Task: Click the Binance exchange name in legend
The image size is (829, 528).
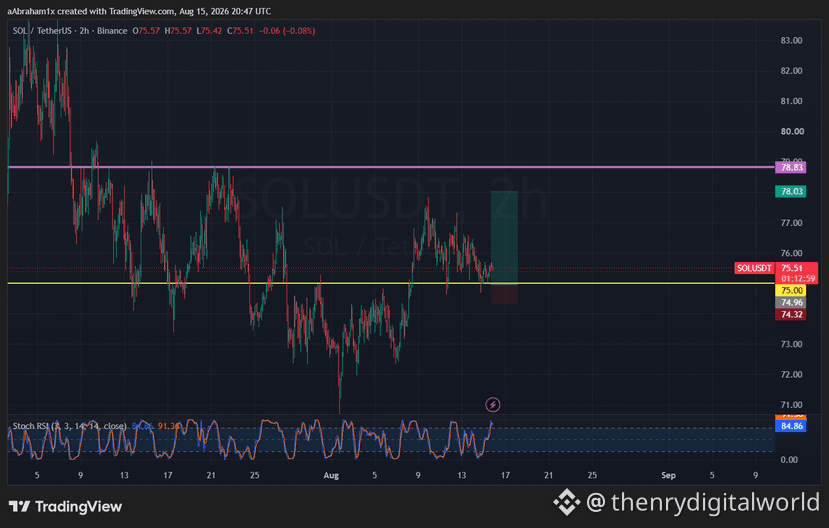Action: (x=112, y=31)
